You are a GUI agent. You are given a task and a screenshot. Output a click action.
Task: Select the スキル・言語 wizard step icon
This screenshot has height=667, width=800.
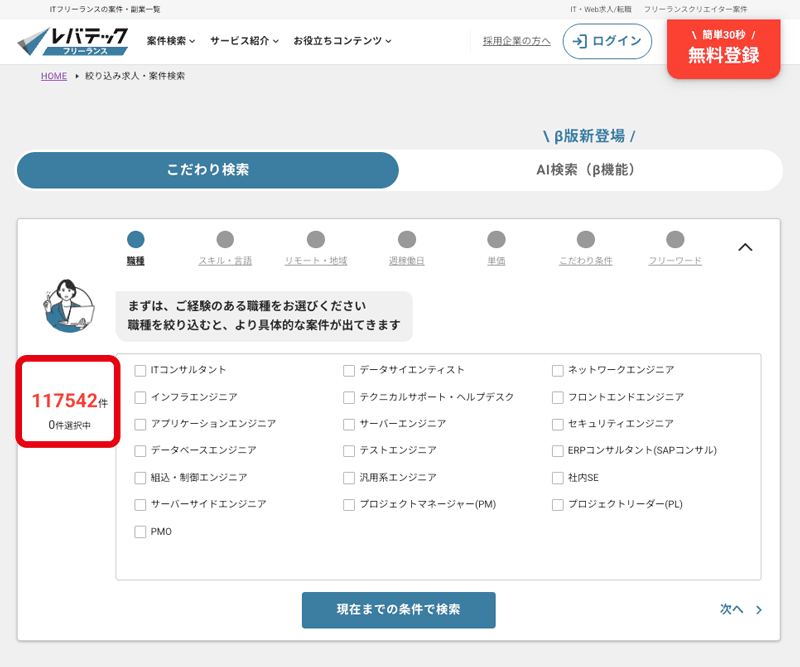(x=225, y=240)
